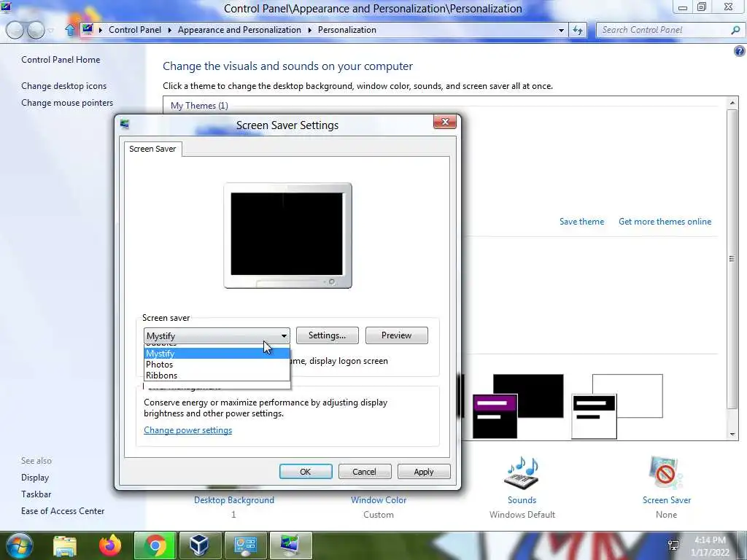Open Help via the blue question mark
Image resolution: width=747 pixels, height=560 pixels.
tap(740, 51)
